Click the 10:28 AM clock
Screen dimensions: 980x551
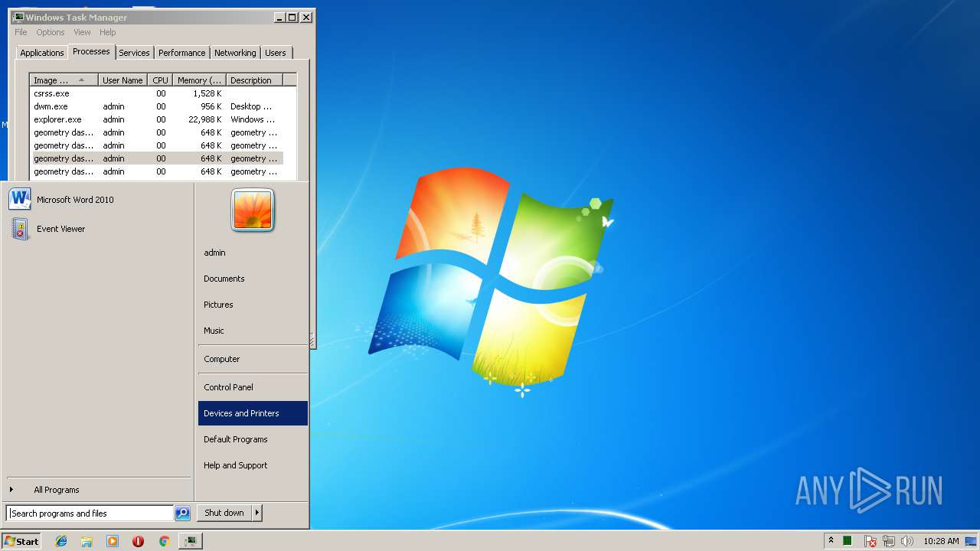941,541
